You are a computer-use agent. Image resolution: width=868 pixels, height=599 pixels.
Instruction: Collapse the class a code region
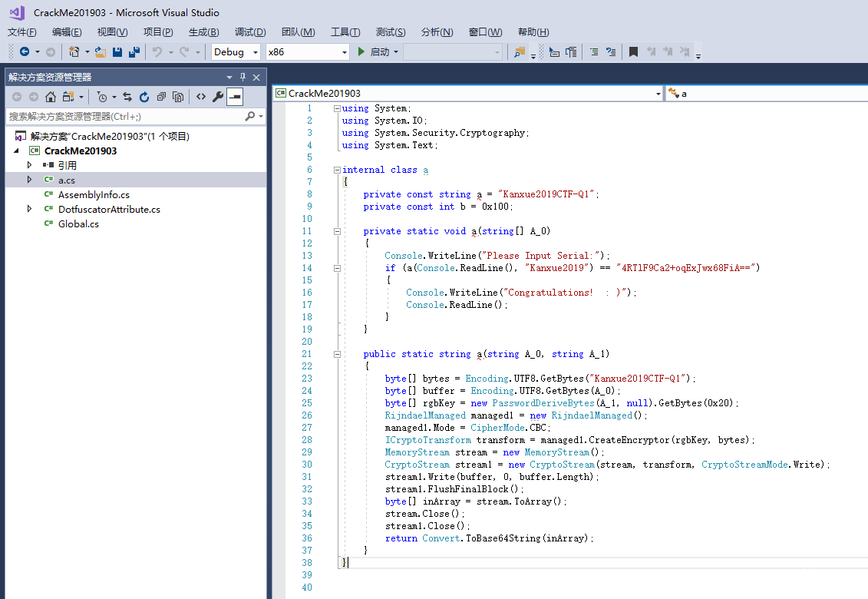pos(336,170)
